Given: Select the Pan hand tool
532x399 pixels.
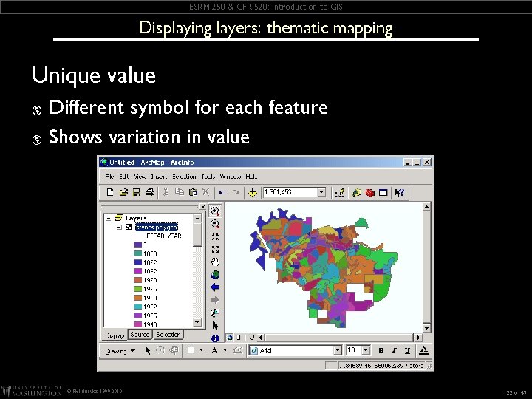Looking at the screenshot, I should click(215, 262).
